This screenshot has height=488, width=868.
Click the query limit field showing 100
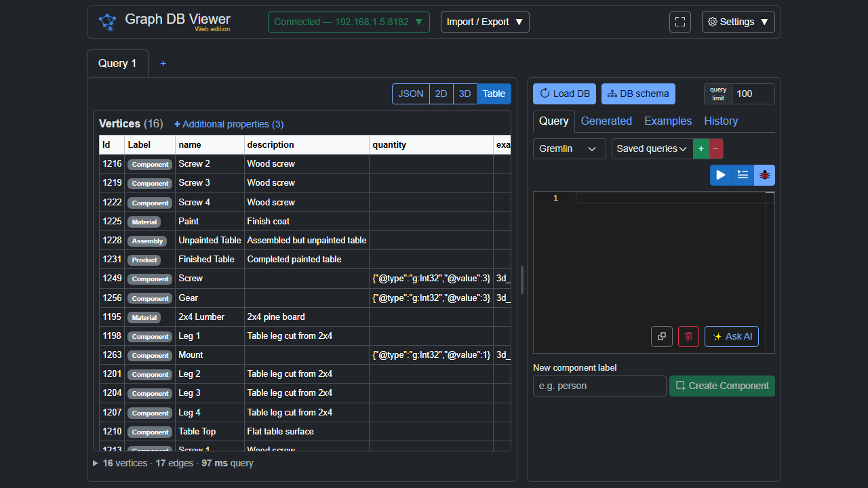(x=753, y=94)
